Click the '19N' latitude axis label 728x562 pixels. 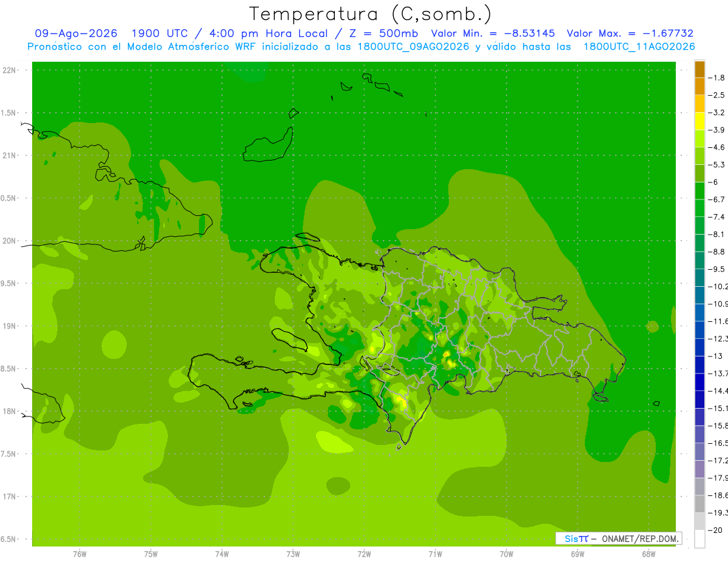(9, 326)
